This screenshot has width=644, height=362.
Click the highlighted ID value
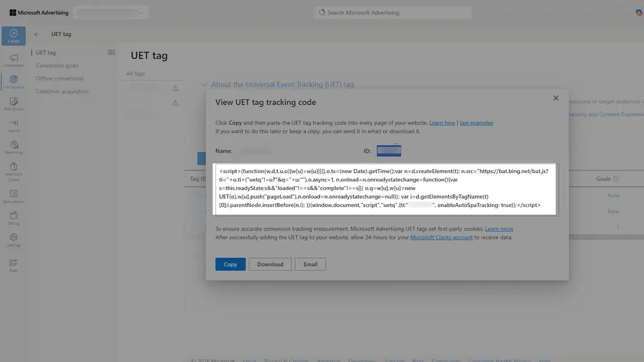(389, 151)
